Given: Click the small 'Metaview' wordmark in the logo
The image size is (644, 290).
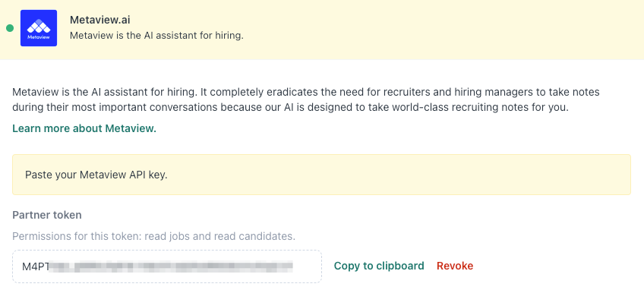Looking at the screenshot, I should [x=39, y=37].
